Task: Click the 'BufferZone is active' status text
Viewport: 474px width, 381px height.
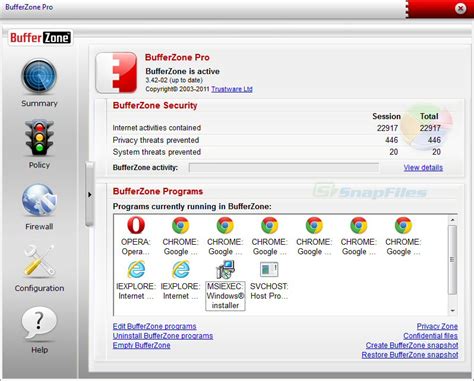Action: coord(182,71)
